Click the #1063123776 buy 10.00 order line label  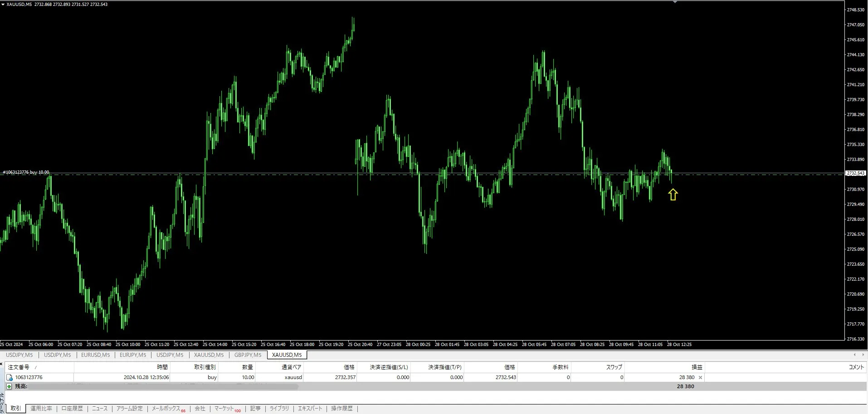coord(26,172)
